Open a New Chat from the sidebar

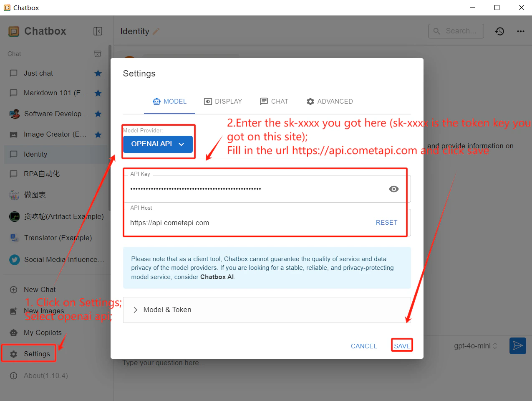(x=40, y=289)
